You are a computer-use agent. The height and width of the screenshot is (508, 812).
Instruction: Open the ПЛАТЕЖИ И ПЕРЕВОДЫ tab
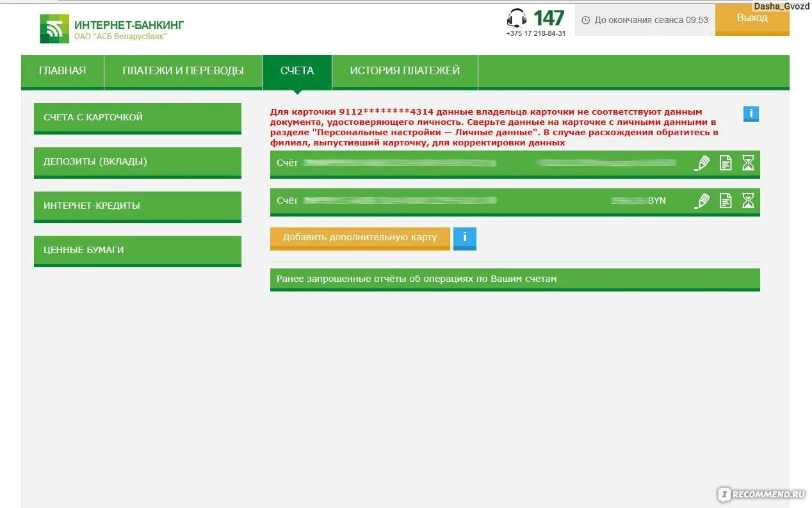coord(183,71)
